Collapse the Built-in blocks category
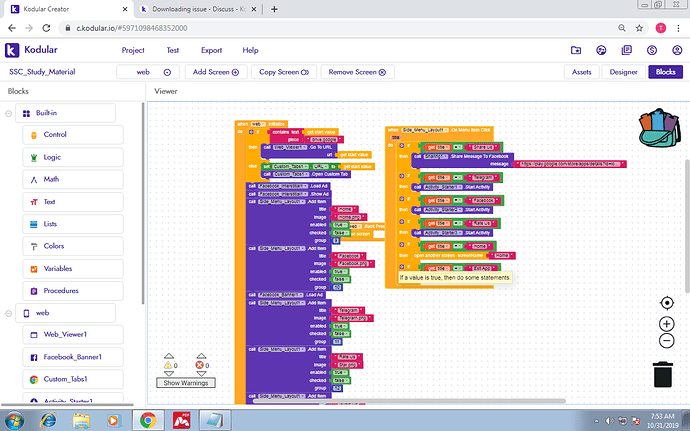 (8, 113)
